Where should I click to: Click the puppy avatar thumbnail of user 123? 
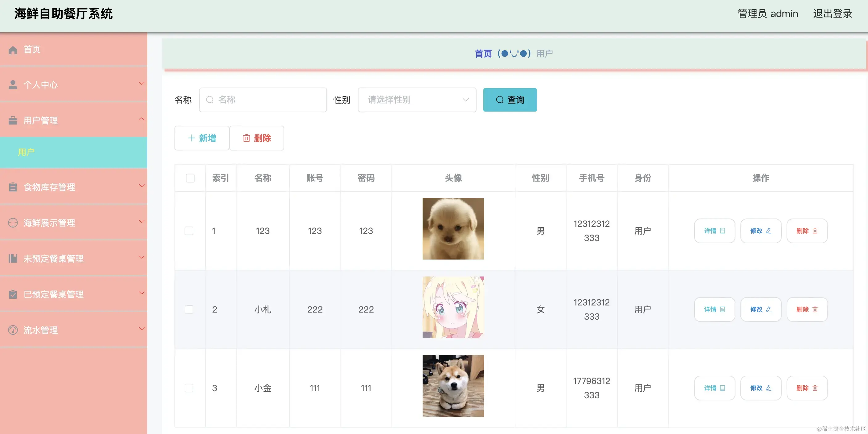(x=453, y=228)
